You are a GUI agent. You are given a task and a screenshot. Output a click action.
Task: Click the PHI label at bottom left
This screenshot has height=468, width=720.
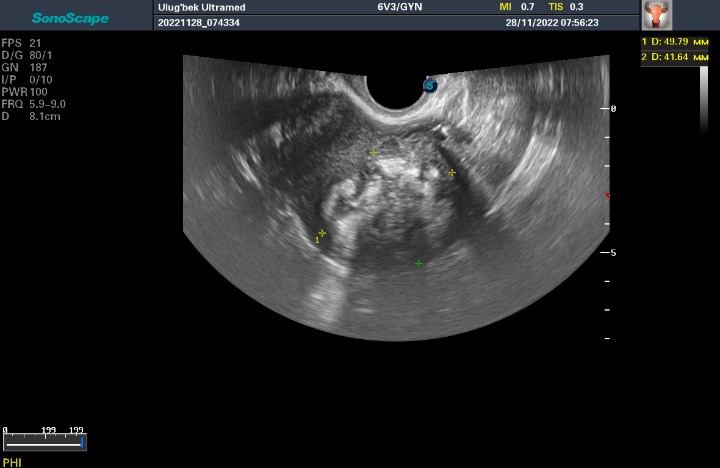click(12, 462)
